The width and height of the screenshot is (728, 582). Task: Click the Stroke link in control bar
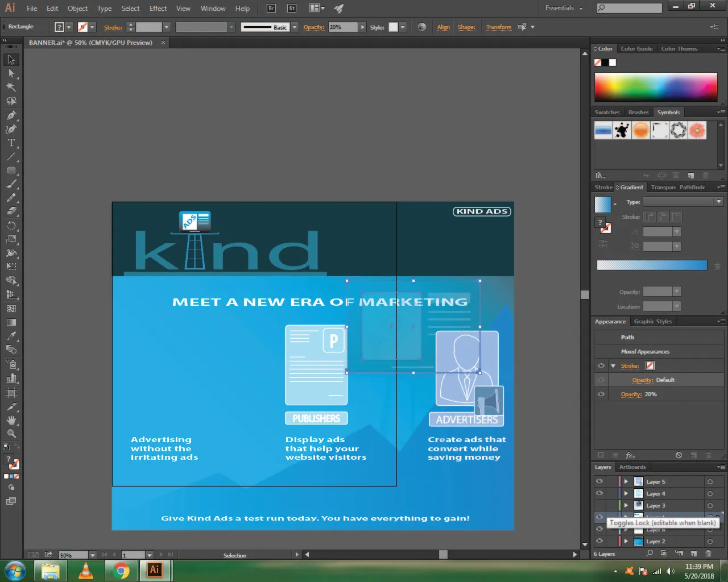point(113,27)
